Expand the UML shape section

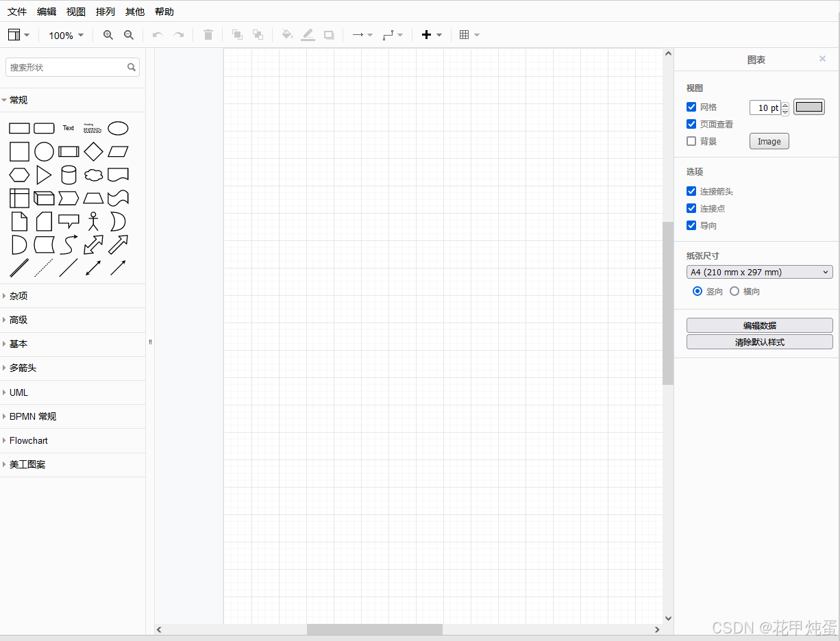pos(18,392)
